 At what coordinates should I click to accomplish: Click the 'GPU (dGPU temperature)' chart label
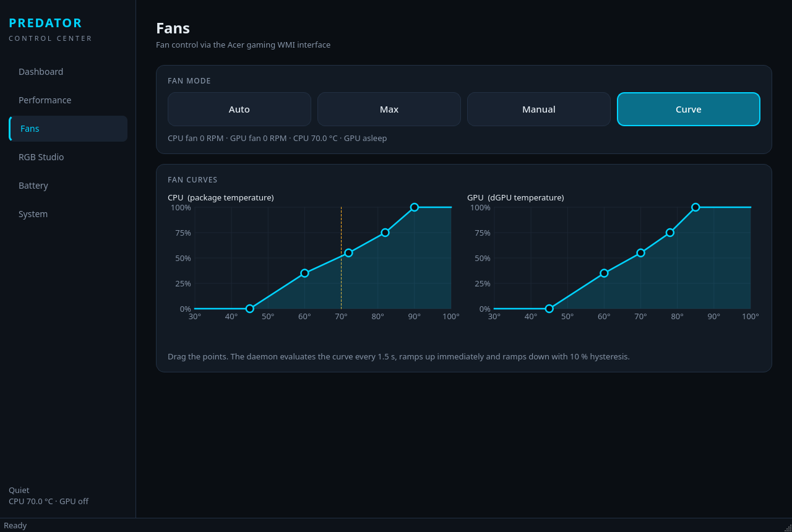(515, 197)
